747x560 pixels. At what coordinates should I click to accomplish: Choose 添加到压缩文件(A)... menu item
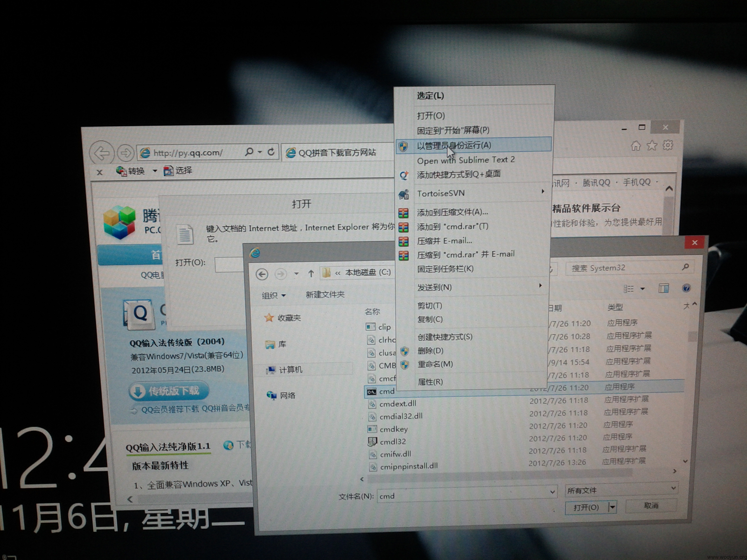474,212
